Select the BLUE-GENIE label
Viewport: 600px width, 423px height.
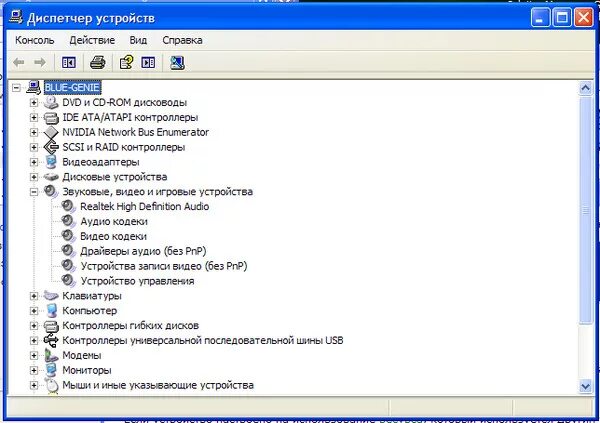(72, 88)
